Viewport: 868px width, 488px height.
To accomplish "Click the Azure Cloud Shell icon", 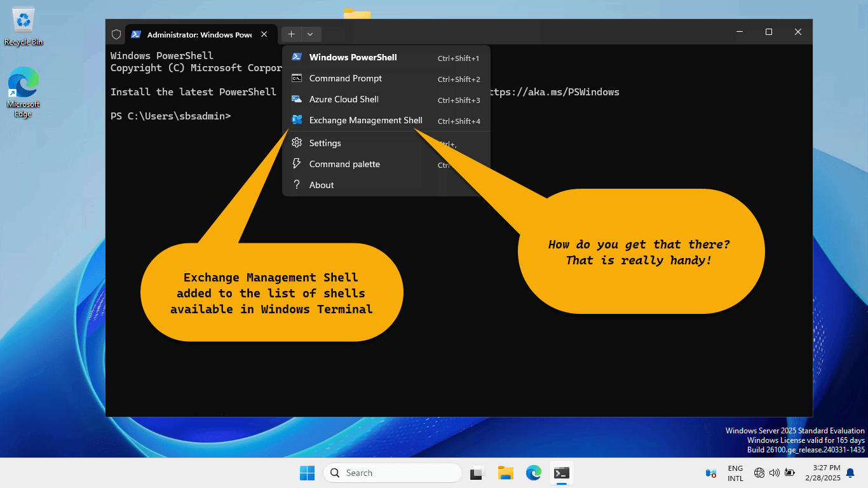I will point(296,99).
